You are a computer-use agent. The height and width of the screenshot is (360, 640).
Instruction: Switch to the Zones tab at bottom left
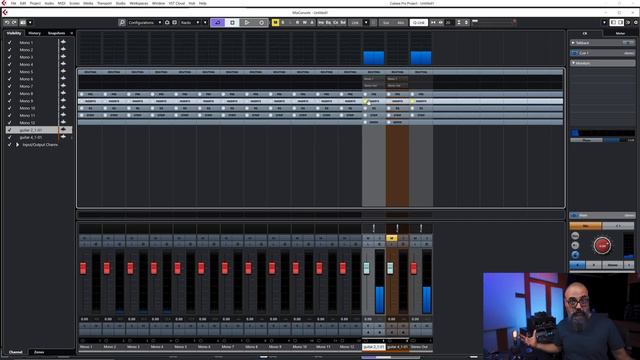click(39, 352)
